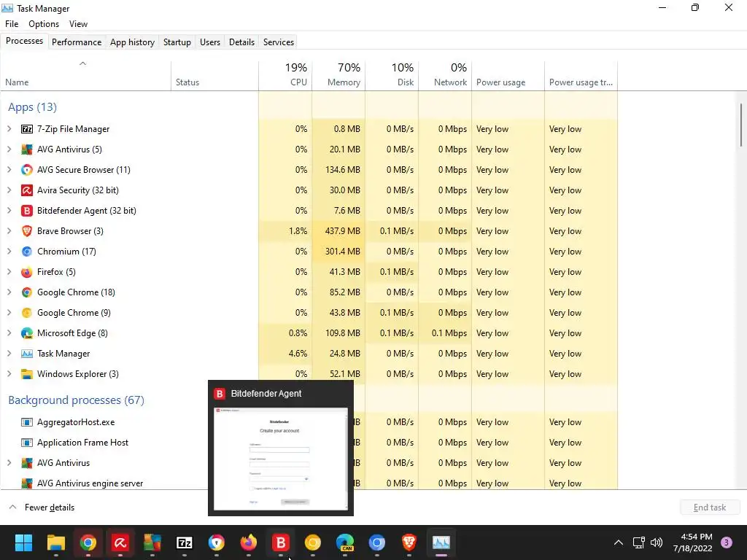Viewport: 747px width, 560px height.
Task: Click the AVG Antivirus engine server icon
Action: pos(27,483)
